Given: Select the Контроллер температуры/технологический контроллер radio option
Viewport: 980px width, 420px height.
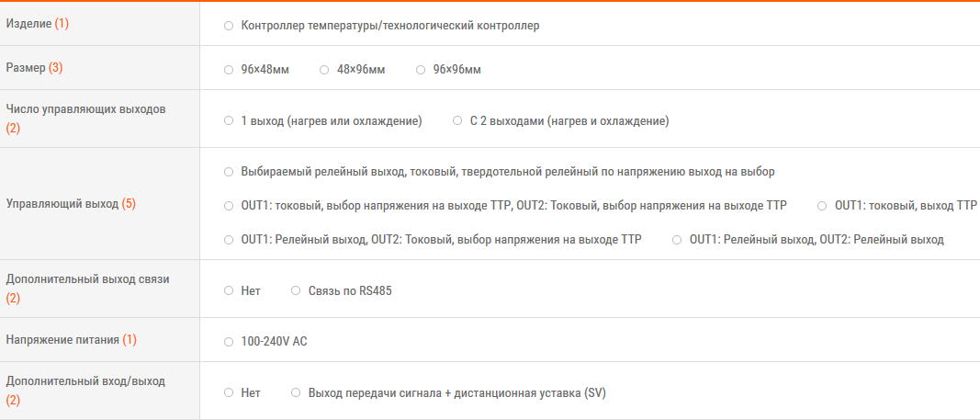Looking at the screenshot, I should pos(229,26).
